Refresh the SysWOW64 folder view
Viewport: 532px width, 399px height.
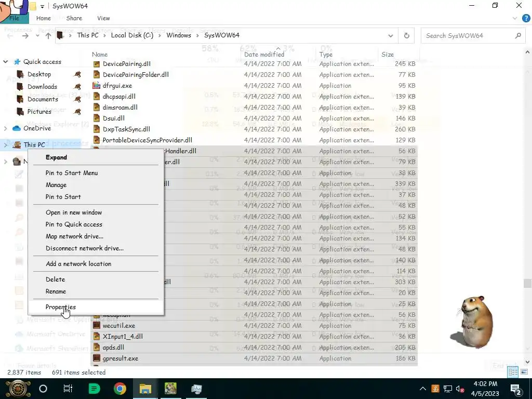coord(406,35)
